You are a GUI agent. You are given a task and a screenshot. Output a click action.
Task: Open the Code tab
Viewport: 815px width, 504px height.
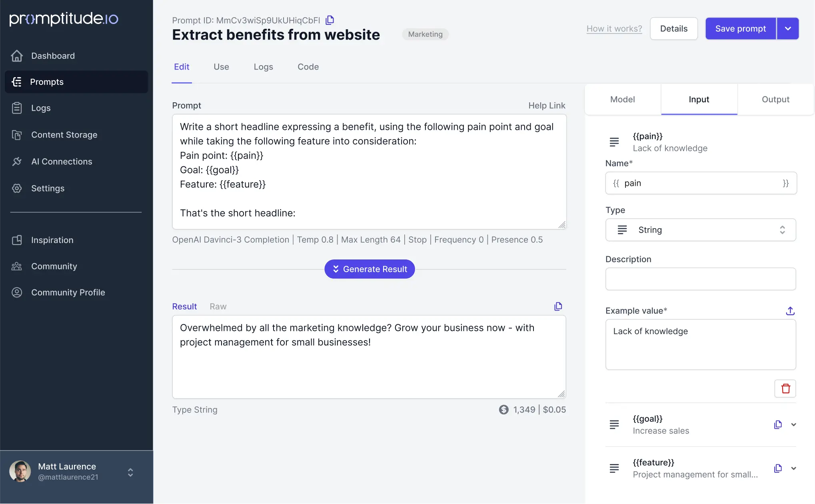point(308,67)
